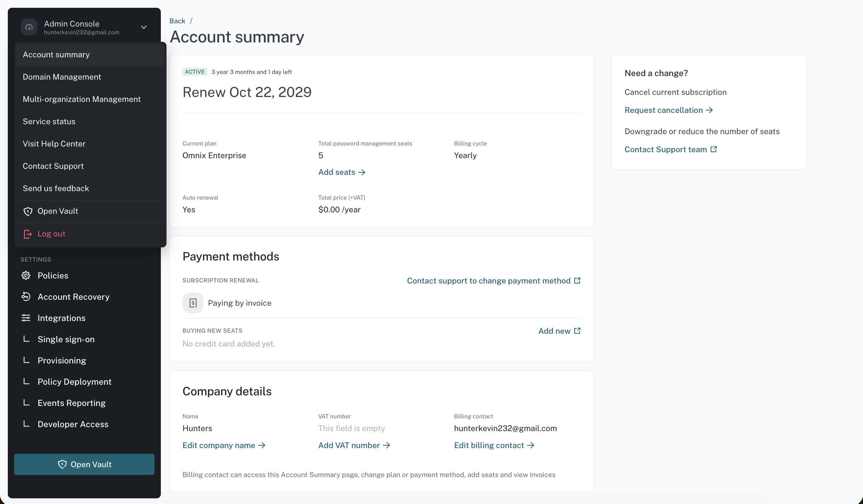Click the Paying by invoice label
Viewport: 863px width, 504px height.
(240, 303)
